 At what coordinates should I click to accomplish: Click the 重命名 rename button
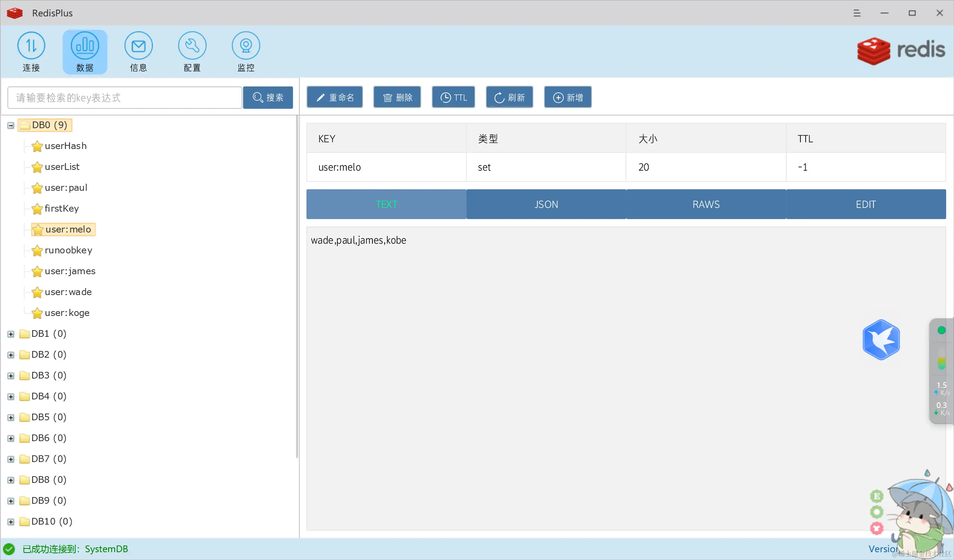click(x=335, y=98)
